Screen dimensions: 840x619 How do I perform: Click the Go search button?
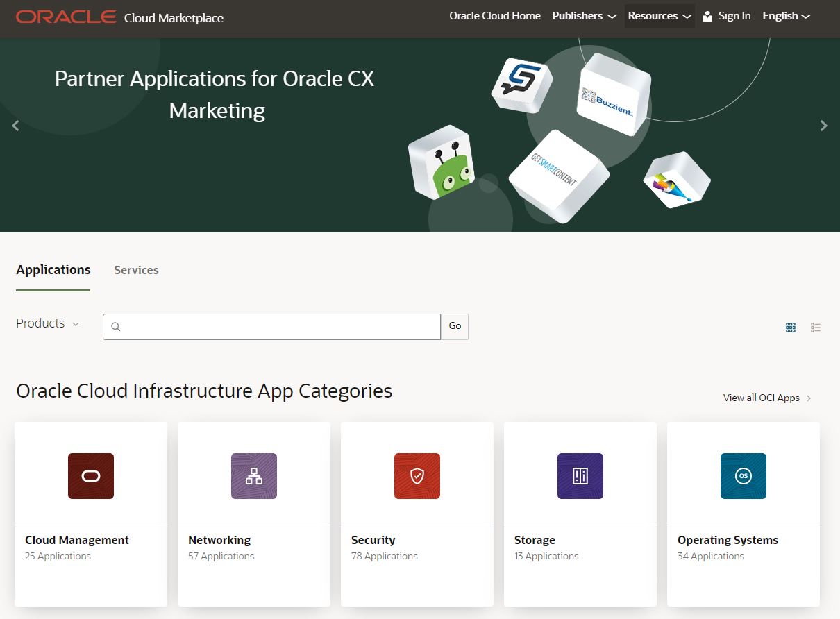[455, 327]
